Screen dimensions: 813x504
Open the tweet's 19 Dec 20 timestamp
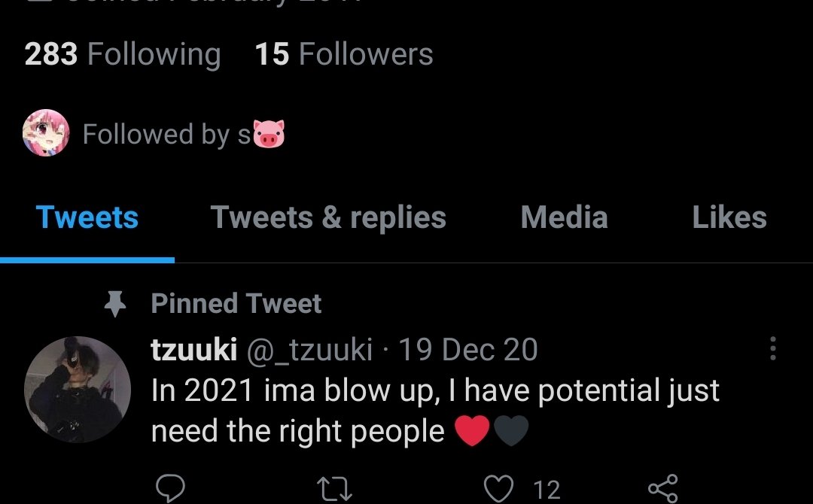tap(467, 350)
